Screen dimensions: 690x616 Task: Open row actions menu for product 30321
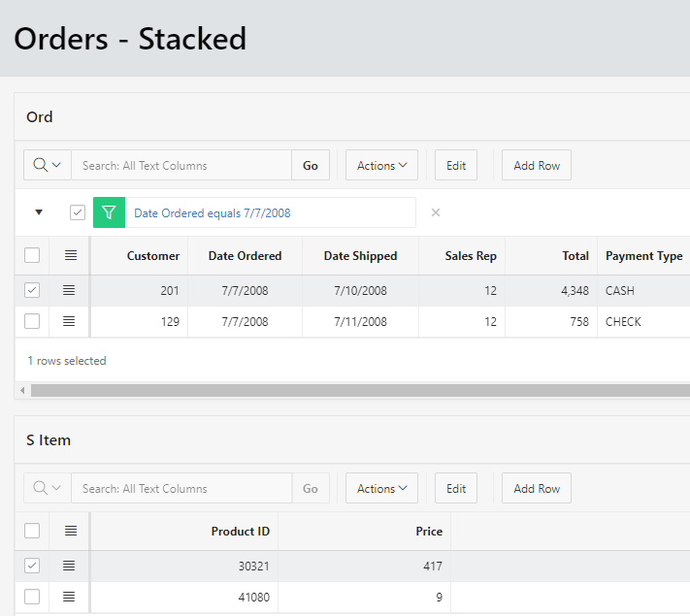coord(69,566)
